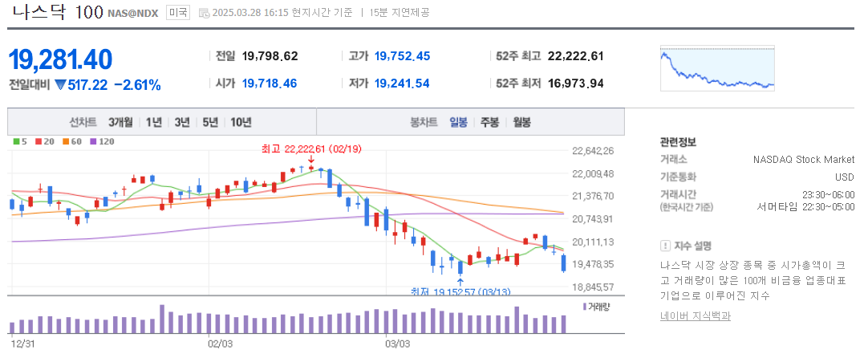Click the purple 120-day moving average legend
The width and height of the screenshot is (868, 350).
point(102,141)
